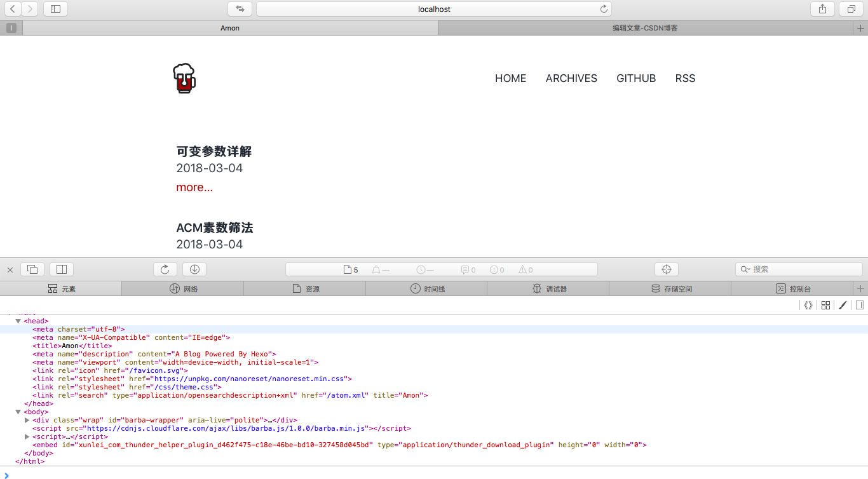
Task: Open the GITHUB nav link
Action: click(636, 79)
